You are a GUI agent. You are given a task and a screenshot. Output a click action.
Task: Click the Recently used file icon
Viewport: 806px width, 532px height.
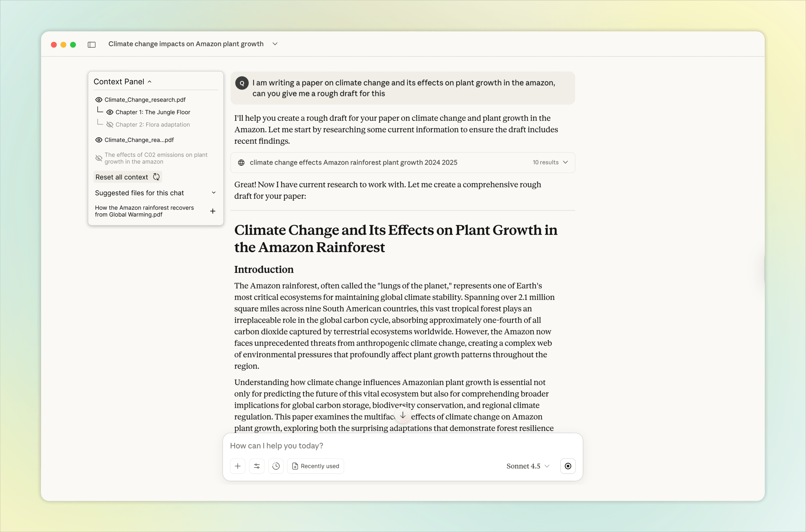[x=295, y=466]
